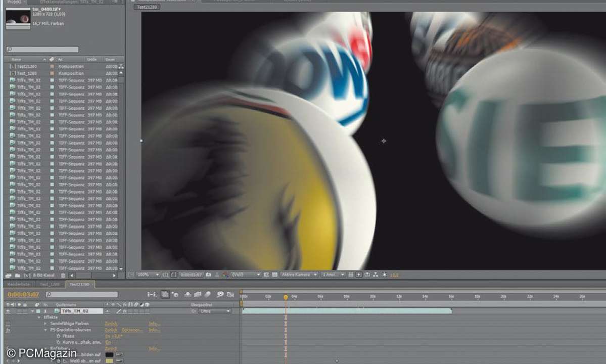606x364 pixels.
Task: Toggle pixel aspect ratio correction
Action: (x=351, y=275)
